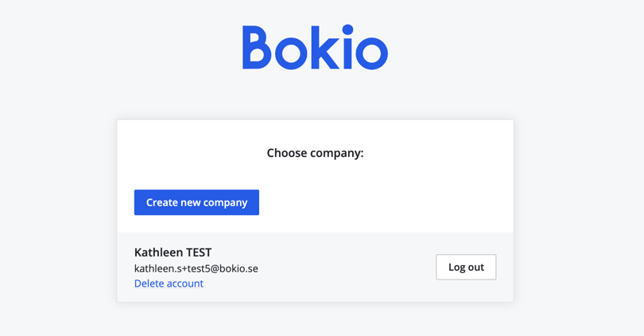The height and width of the screenshot is (336, 644).
Task: Start creating a new company
Action: [x=196, y=202]
